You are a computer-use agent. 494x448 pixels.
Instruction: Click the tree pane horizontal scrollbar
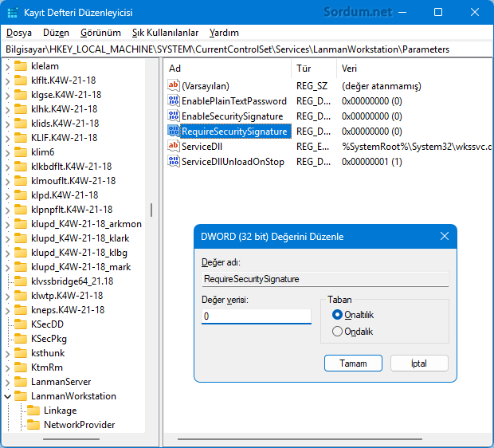(x=71, y=439)
